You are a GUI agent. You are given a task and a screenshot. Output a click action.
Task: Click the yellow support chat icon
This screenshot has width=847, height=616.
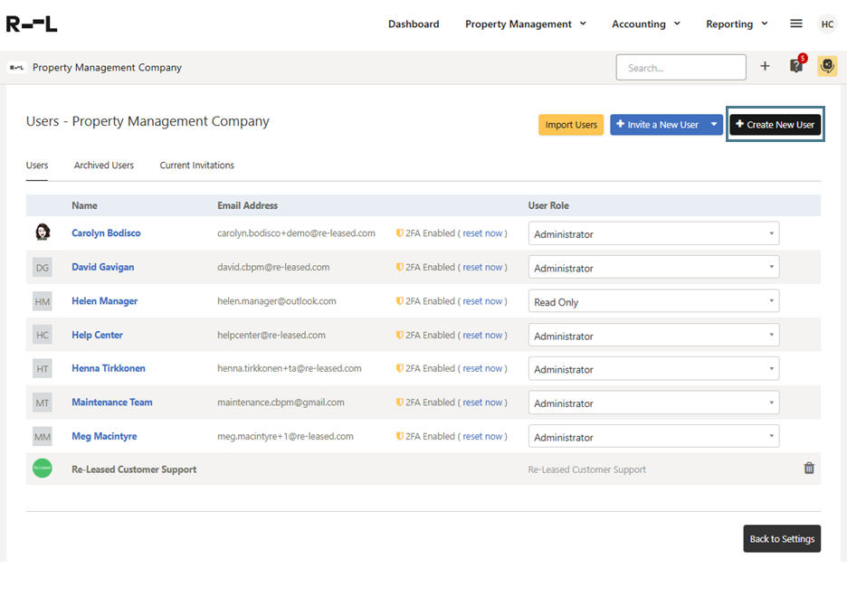827,66
